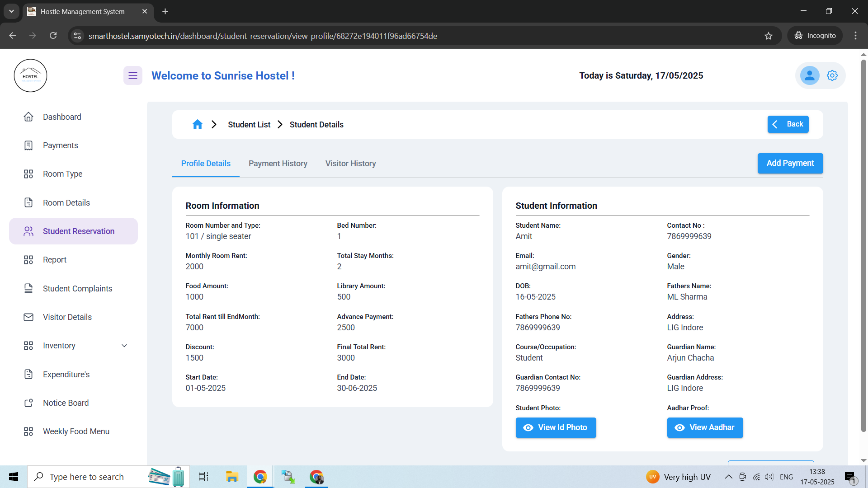The width and height of the screenshot is (868, 488).
Task: Open the user profile avatar icon
Action: 809,75
